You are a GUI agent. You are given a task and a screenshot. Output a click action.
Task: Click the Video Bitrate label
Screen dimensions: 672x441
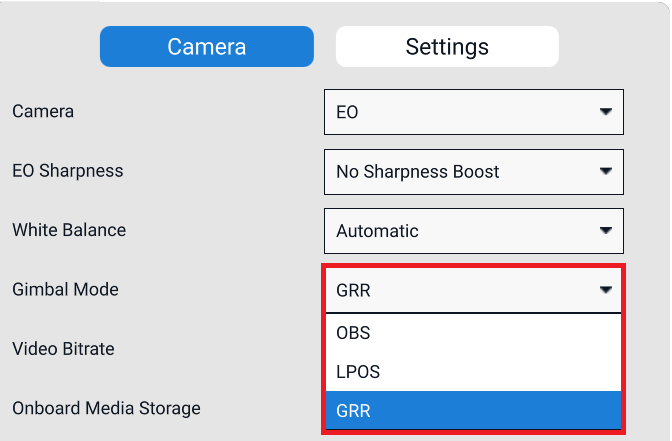63,349
